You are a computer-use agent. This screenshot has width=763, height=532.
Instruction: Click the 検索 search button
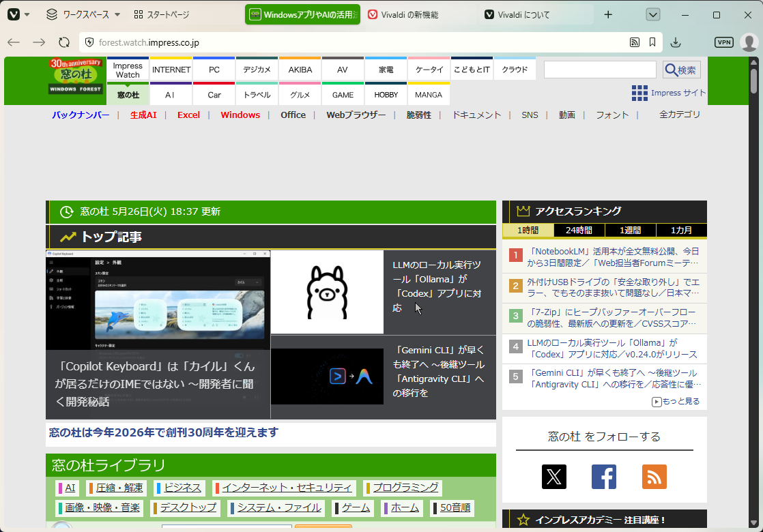click(682, 70)
